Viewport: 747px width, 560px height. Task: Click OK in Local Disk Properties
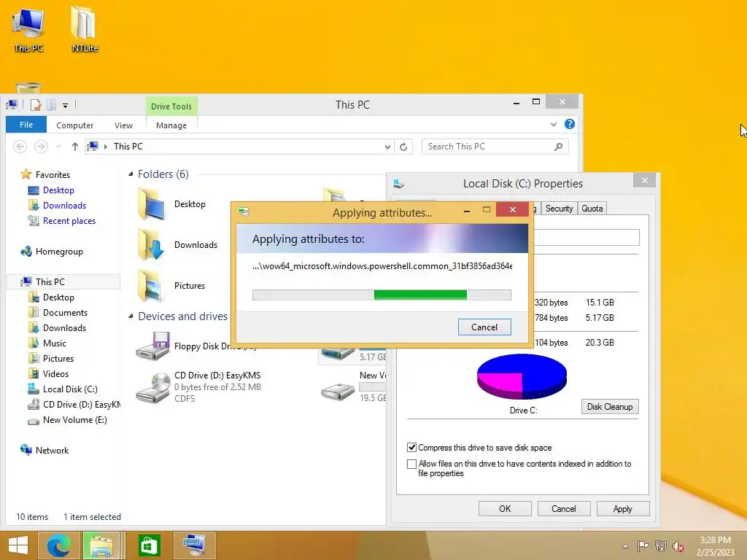coord(505,508)
